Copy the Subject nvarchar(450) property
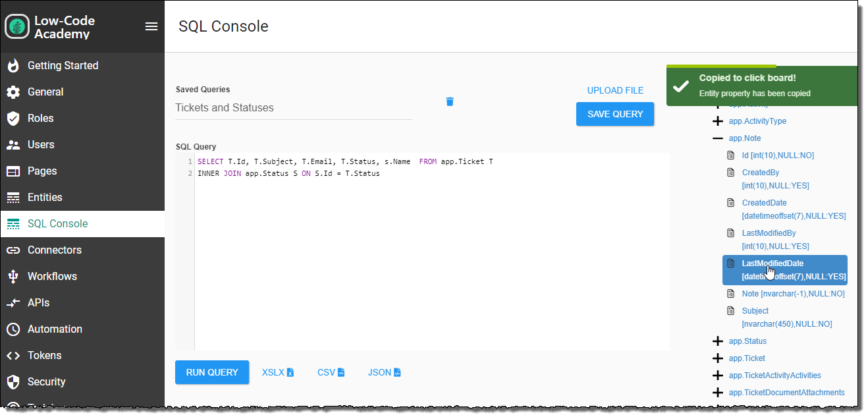 tap(787, 318)
